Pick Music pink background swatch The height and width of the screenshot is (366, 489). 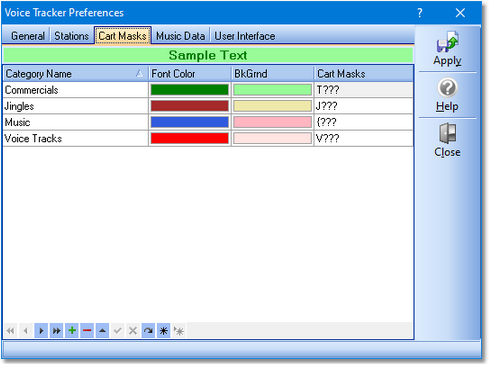pos(272,122)
